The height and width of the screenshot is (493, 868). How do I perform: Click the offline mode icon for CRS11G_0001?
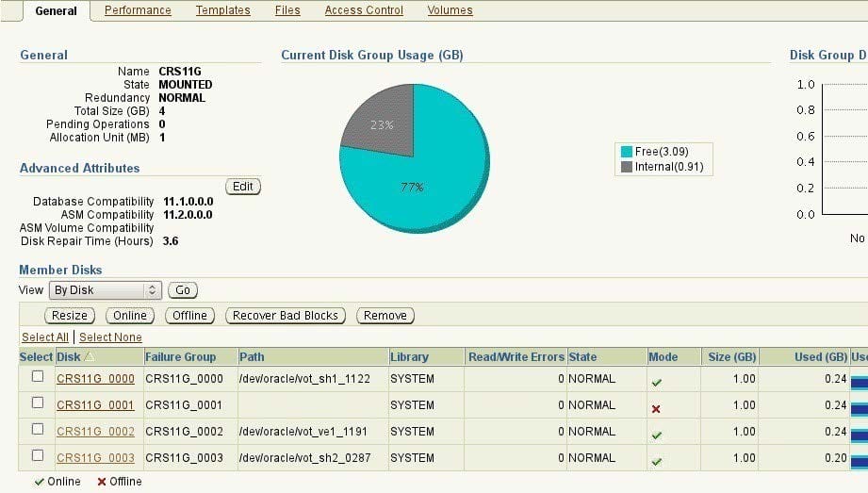tap(656, 408)
